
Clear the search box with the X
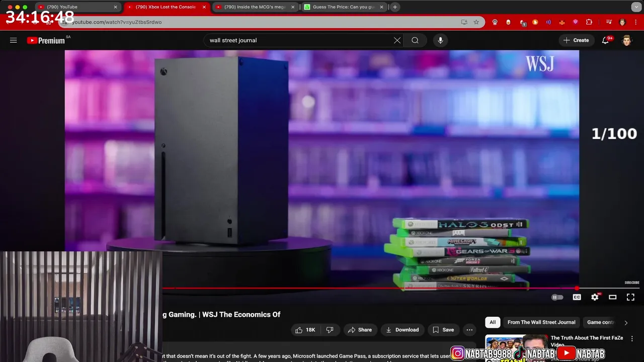(x=397, y=40)
